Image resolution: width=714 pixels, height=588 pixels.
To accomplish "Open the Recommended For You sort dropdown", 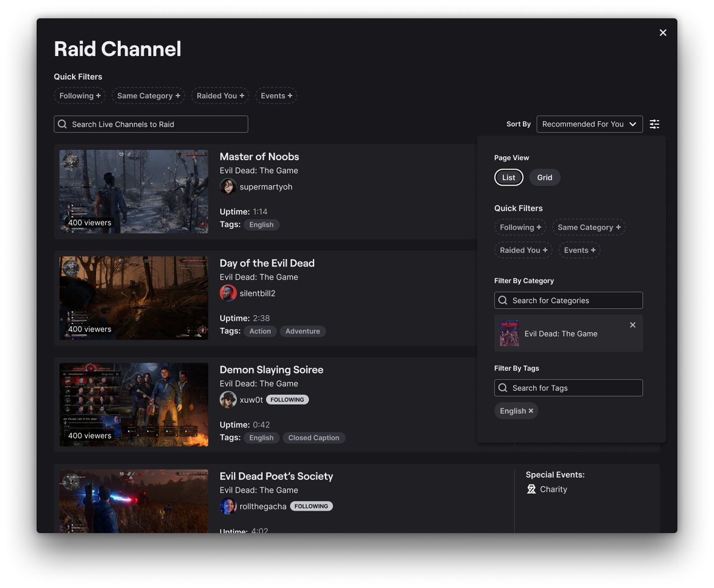I will (589, 124).
